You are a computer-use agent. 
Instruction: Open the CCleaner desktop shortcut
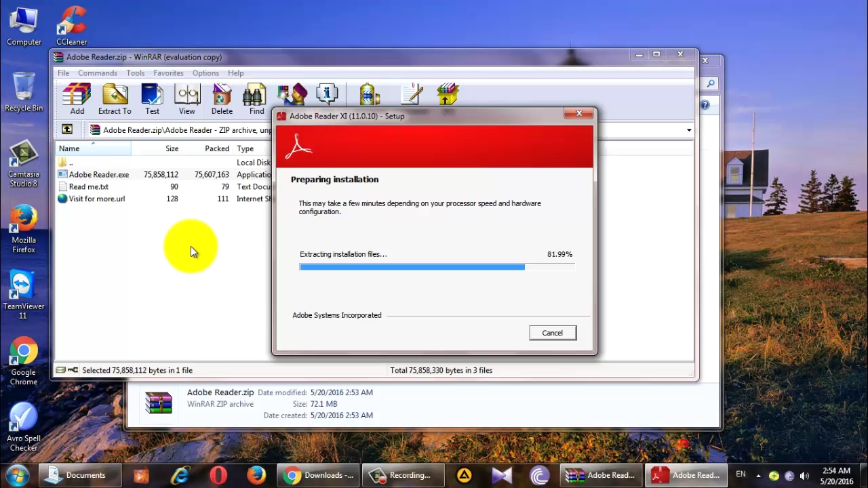tap(71, 27)
